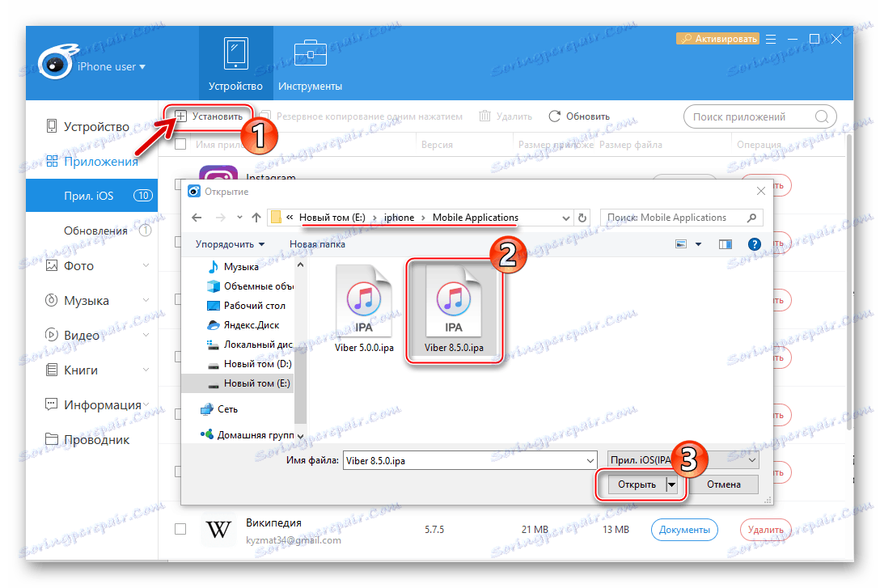Open Обновления in the sidebar
Screen dimensions: 880x588
pos(95,231)
